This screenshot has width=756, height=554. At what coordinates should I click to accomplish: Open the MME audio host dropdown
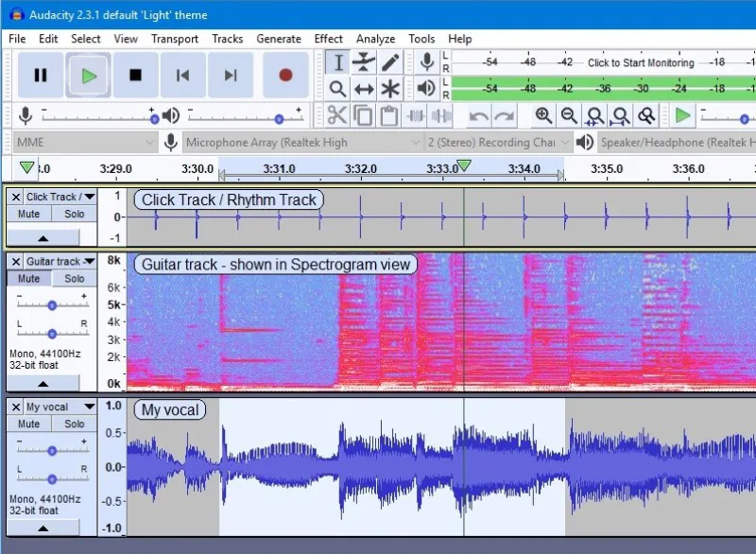pyautogui.click(x=85, y=142)
